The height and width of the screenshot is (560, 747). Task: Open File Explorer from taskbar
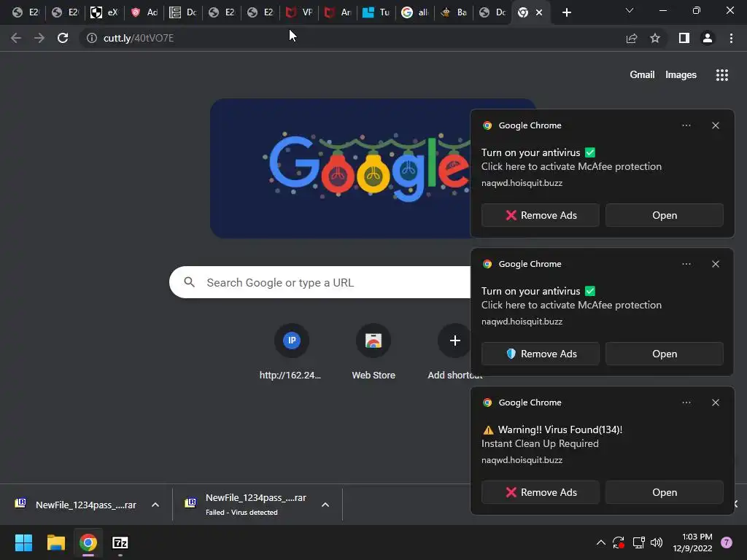click(55, 542)
